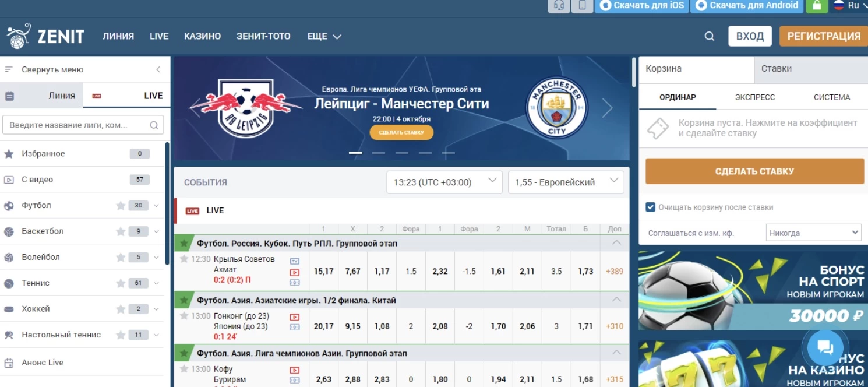This screenshot has height=387, width=868.
Task: Click Скачать для Android button
Action: click(747, 6)
